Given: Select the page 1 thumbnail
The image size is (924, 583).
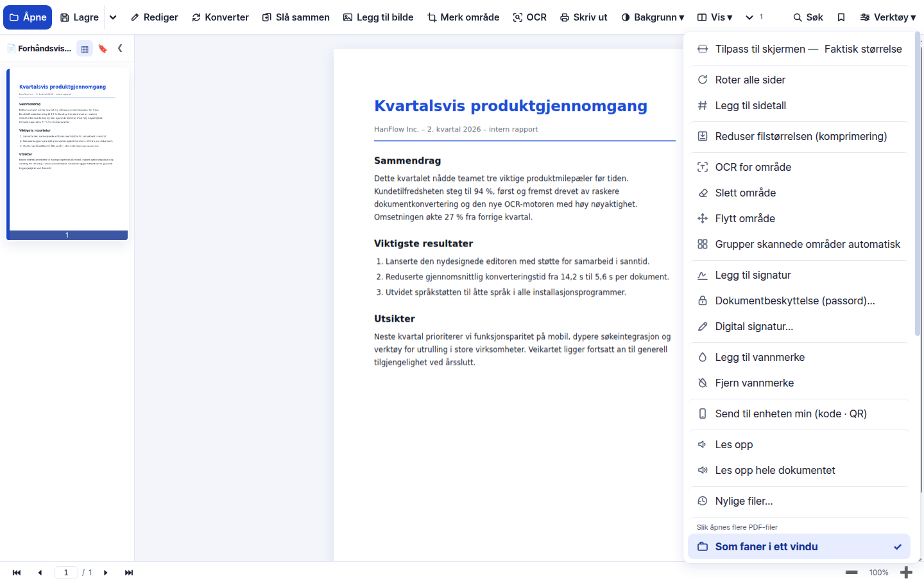Looking at the screenshot, I should click(67, 153).
